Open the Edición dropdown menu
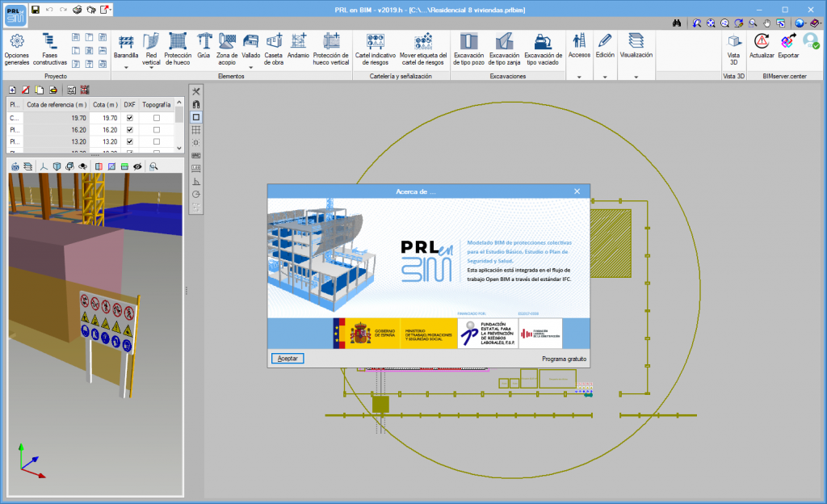The image size is (827, 504). pyautogui.click(x=605, y=77)
